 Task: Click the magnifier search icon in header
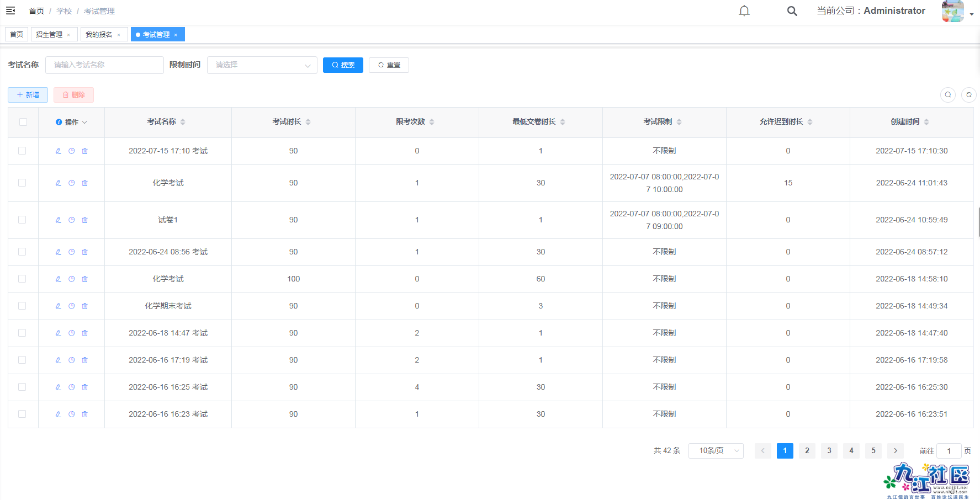pos(792,11)
